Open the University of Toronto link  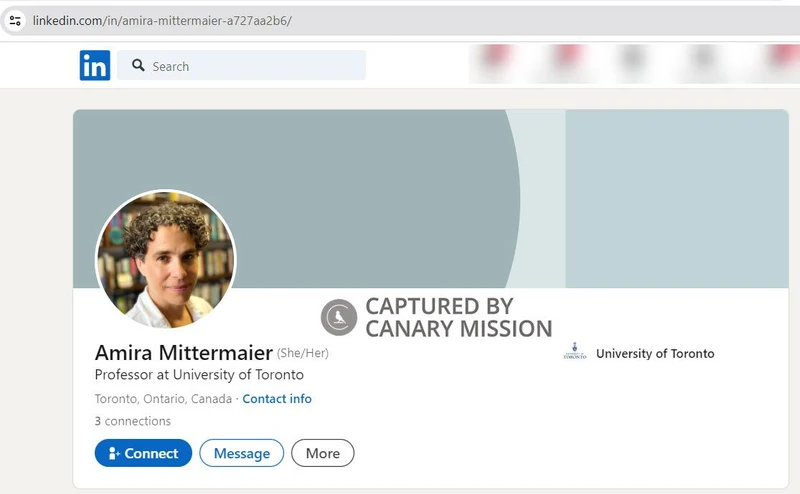(655, 354)
